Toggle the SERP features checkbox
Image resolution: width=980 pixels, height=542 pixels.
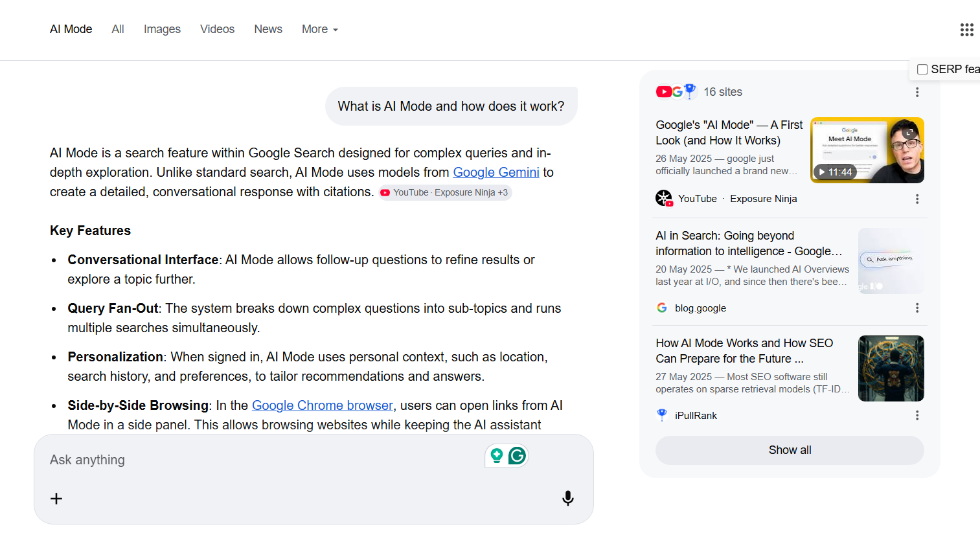(x=922, y=69)
